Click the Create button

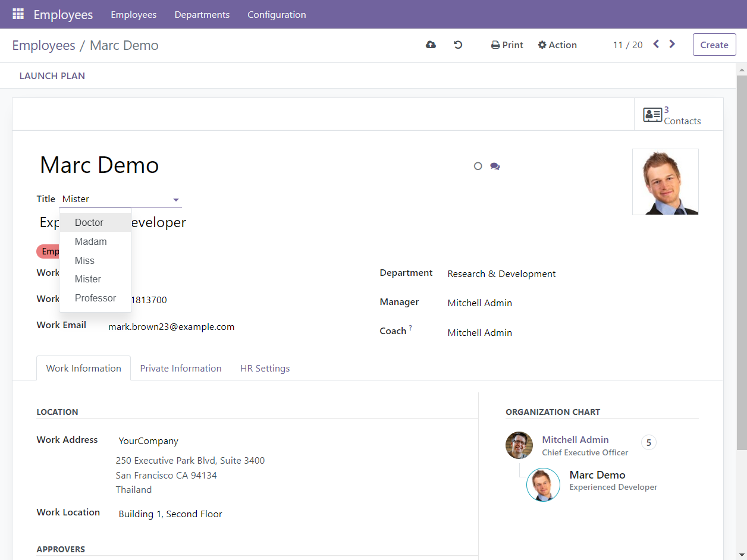[714, 45]
